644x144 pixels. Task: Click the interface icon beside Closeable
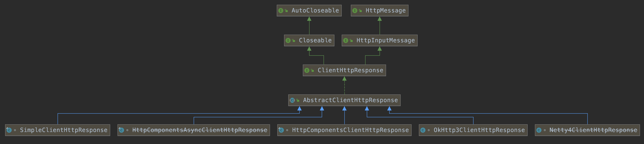coord(288,40)
